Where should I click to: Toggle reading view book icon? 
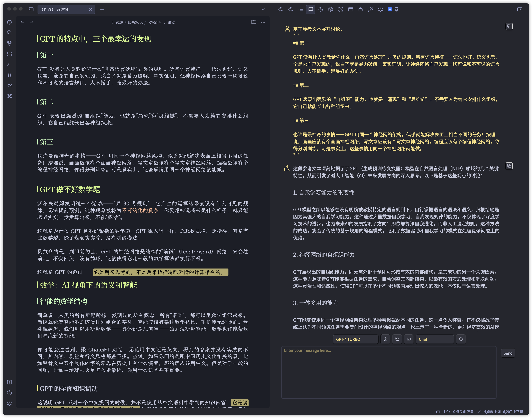(x=254, y=22)
